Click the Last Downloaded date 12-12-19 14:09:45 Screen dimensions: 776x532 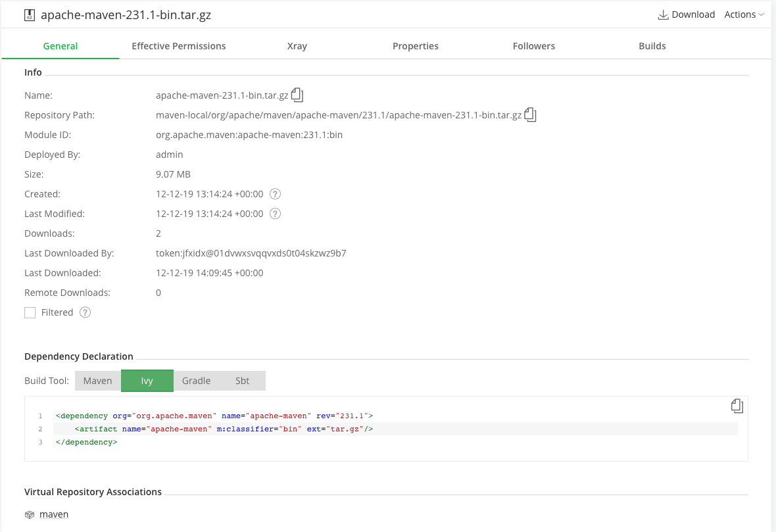pos(209,273)
